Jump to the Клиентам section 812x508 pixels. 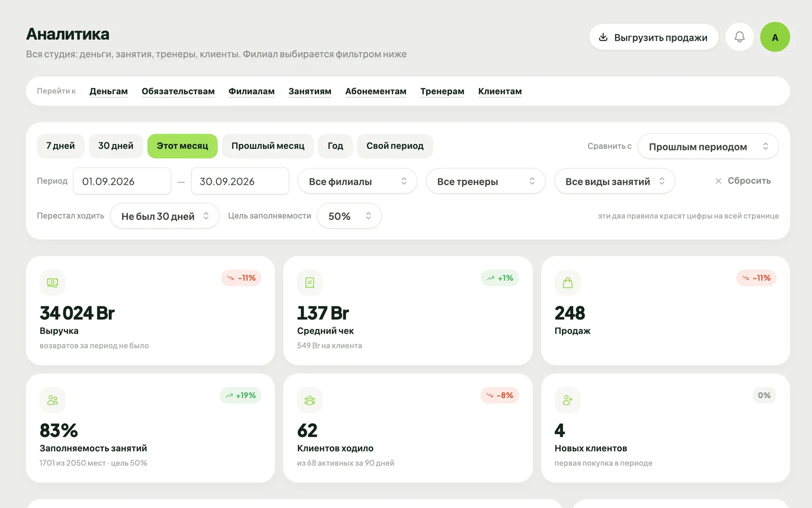tap(500, 91)
